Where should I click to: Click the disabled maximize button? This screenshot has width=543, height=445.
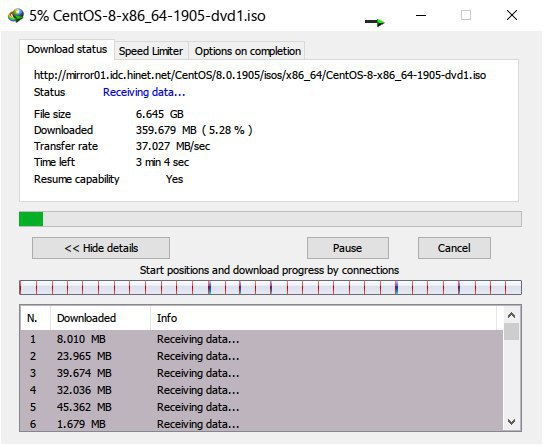click(x=466, y=15)
